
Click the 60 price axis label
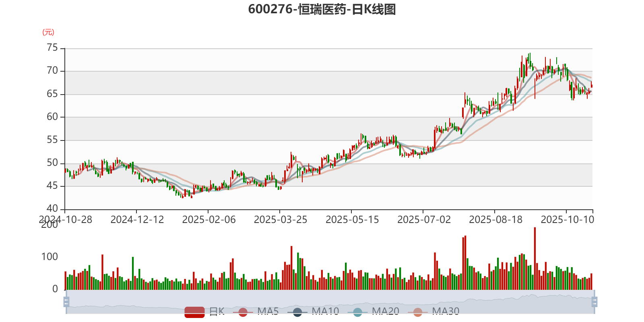click(52, 117)
